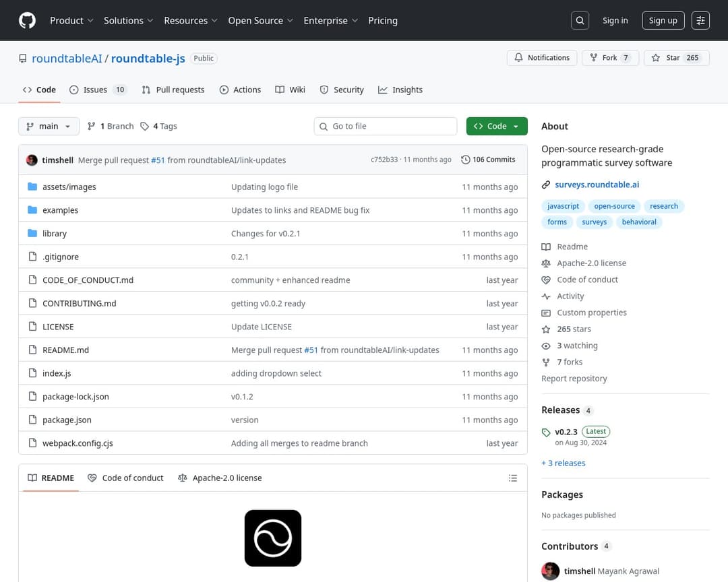This screenshot has height=582, width=728.
Task: Click Sign up button
Action: [x=663, y=20]
